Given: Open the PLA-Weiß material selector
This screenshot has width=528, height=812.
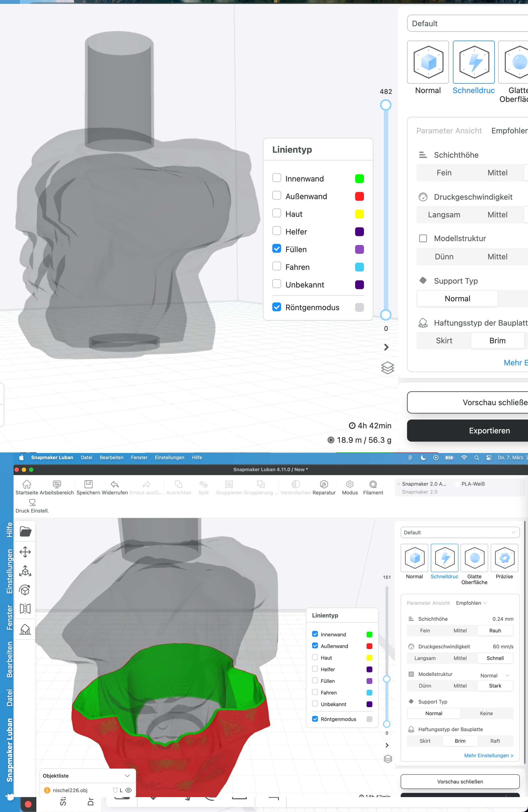Looking at the screenshot, I should [473, 484].
